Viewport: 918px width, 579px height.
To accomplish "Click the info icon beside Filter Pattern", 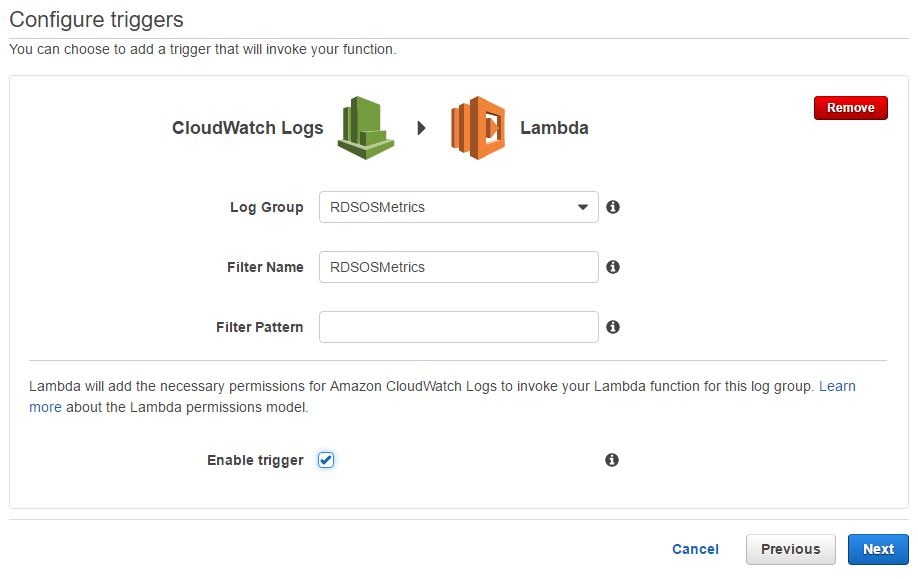I will (x=613, y=327).
